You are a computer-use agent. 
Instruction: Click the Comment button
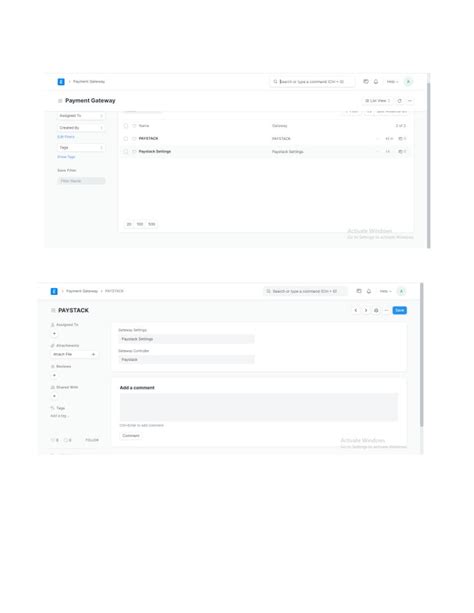(131, 436)
